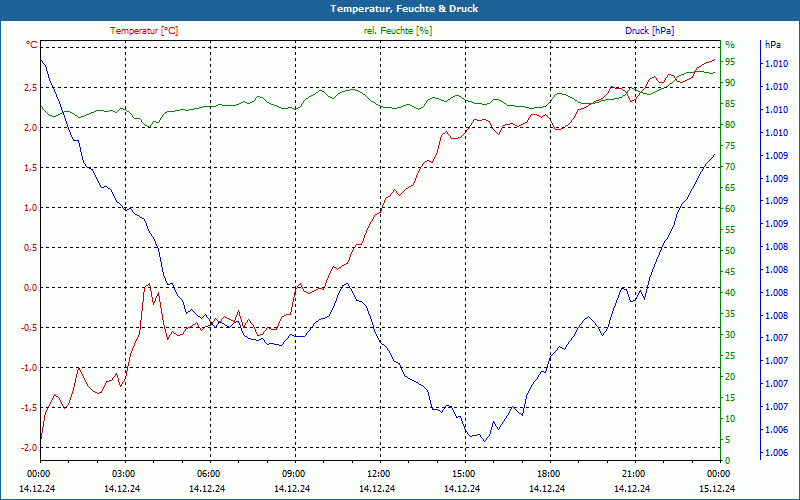Image resolution: width=800 pixels, height=500 pixels.
Task: Click the '-1,5' temperature axis value
Action: pos(29,407)
